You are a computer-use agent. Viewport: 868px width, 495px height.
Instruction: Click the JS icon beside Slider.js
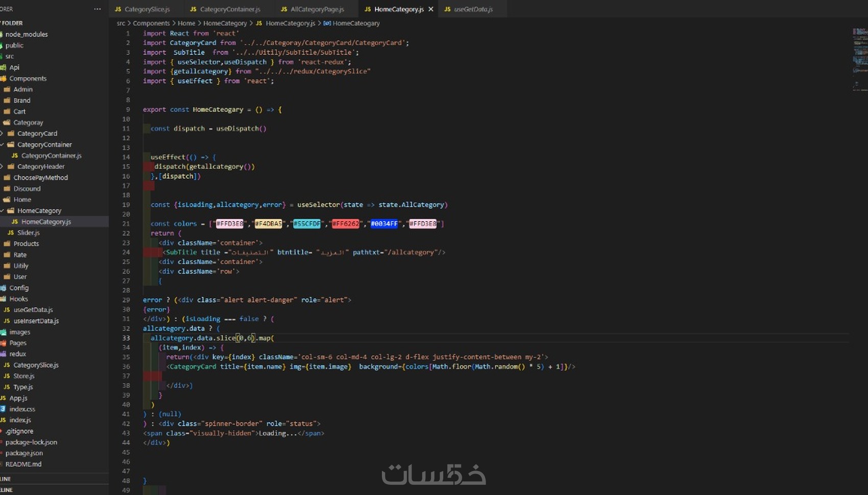point(11,233)
